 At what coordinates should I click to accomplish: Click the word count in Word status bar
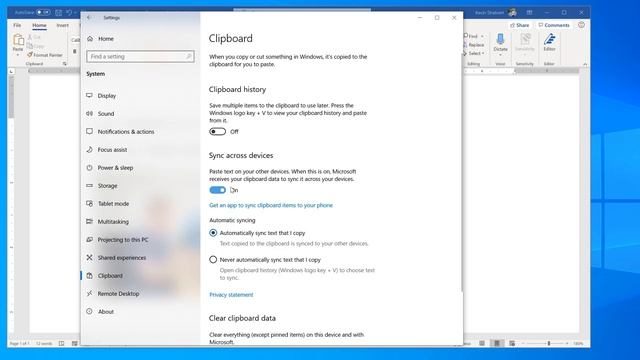[x=44, y=344]
